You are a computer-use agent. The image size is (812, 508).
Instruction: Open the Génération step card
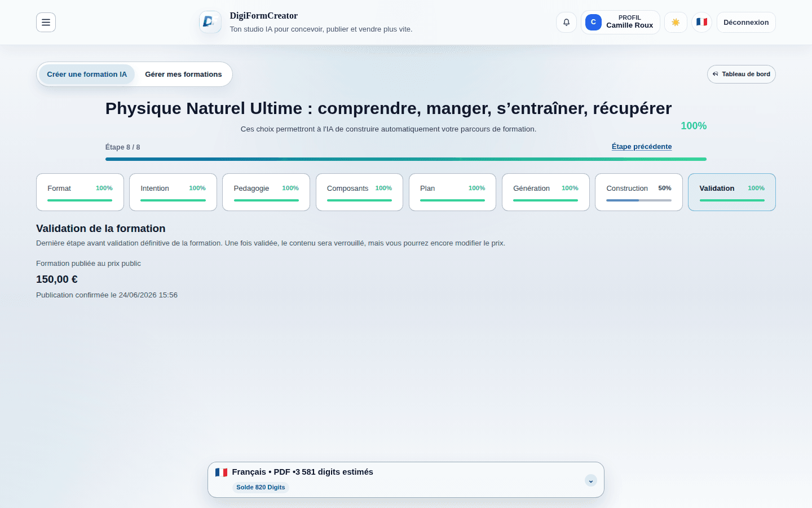click(546, 192)
